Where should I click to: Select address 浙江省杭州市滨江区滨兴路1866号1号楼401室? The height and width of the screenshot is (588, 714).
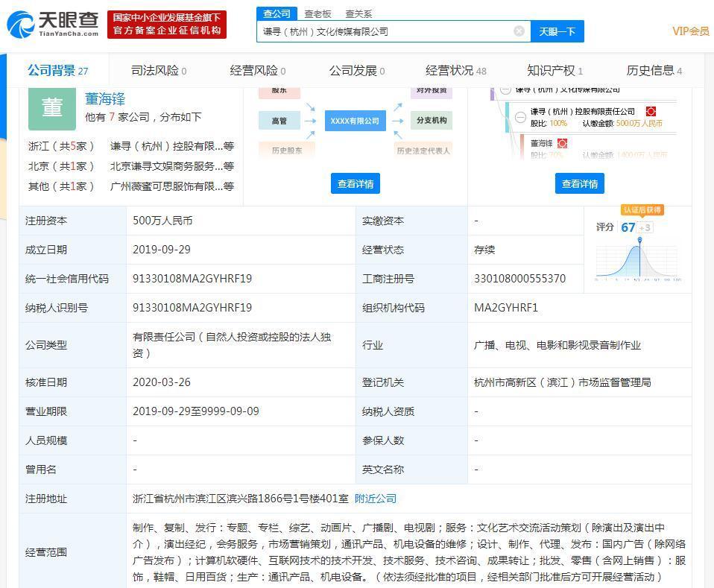pos(241,499)
